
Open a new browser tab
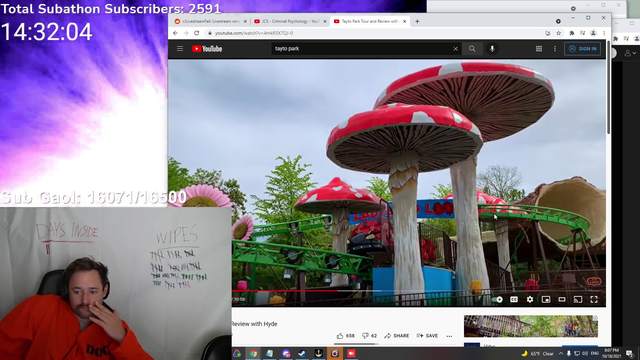[x=417, y=21]
